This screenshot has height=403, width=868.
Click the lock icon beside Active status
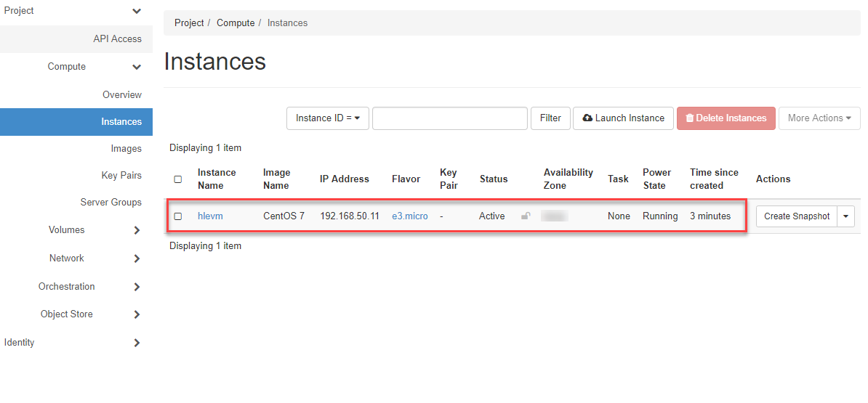(x=526, y=216)
